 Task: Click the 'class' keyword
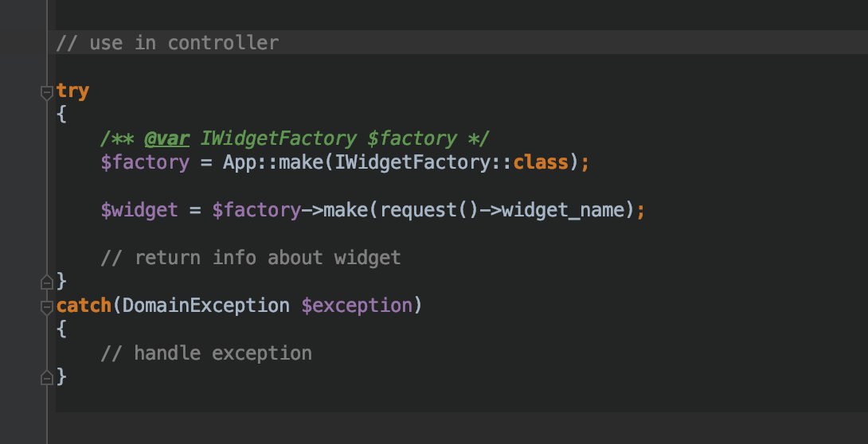click(541, 162)
